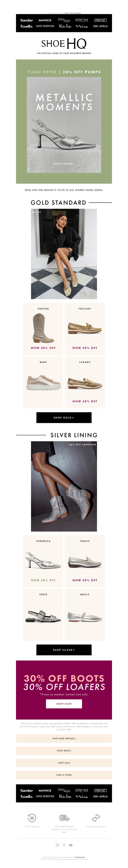Click the email envelope icon
128x868 pixels.
coord(71,845)
